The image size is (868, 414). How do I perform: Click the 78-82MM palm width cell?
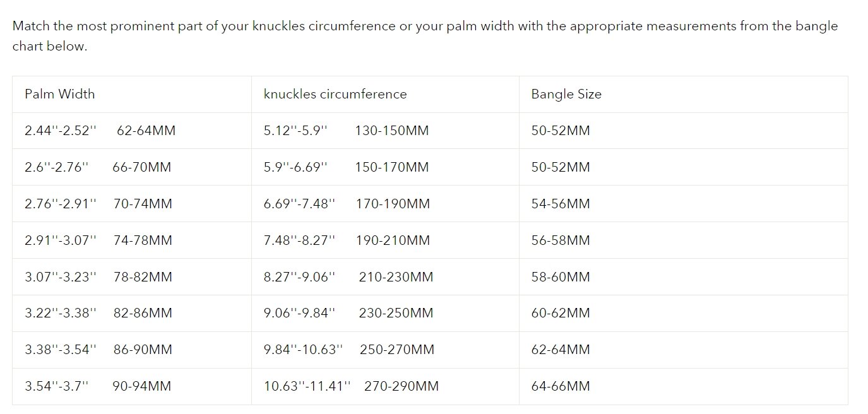tap(143, 277)
